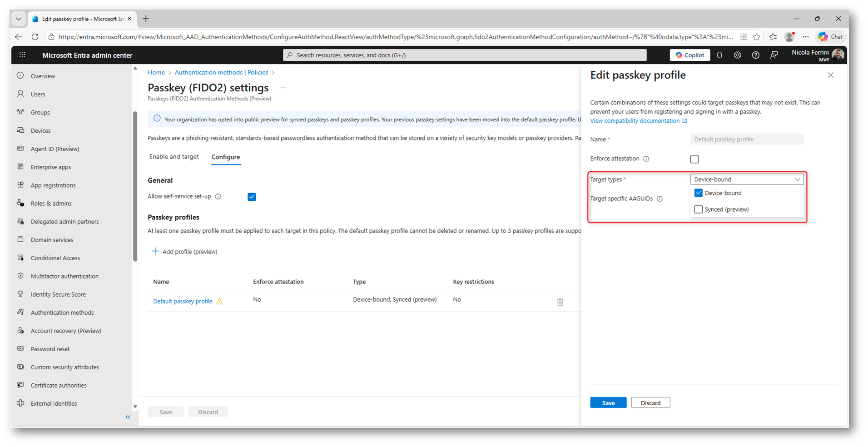Open the settings gear in header
Screen dimensions: 868x447
pyautogui.click(x=737, y=55)
